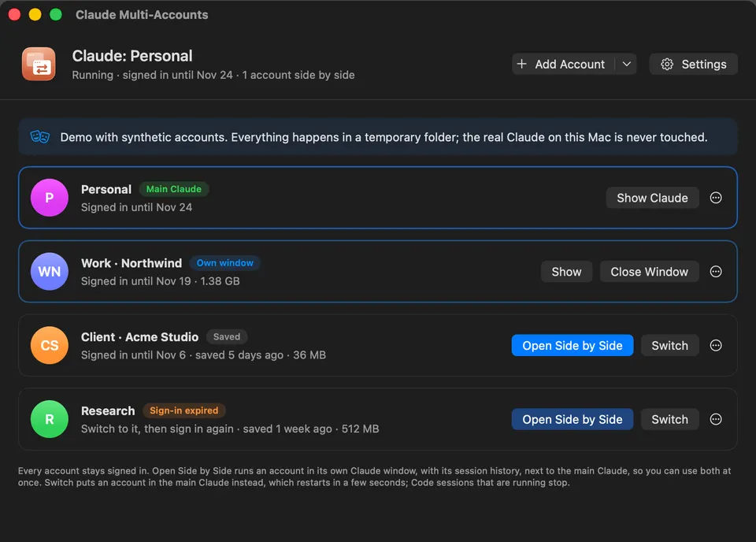Image resolution: width=756 pixels, height=542 pixels.
Task: Expand the Add Account dropdown arrow
Action: (x=626, y=64)
